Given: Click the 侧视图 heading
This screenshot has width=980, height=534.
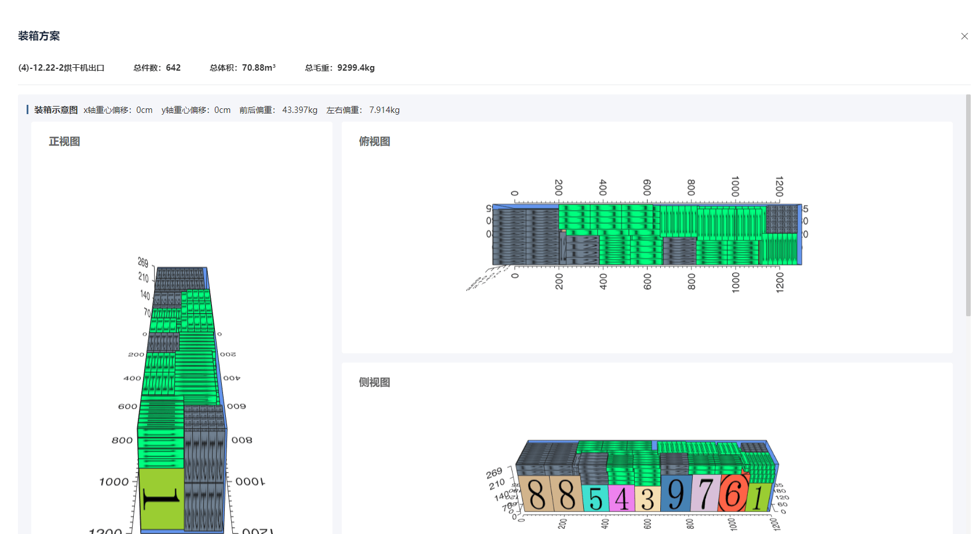Looking at the screenshot, I should pos(374,382).
